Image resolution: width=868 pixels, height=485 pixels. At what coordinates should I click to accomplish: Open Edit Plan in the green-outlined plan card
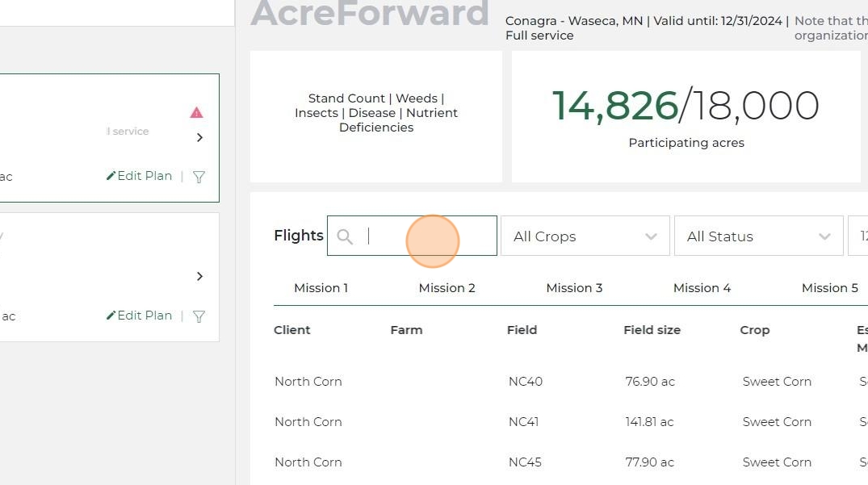(x=140, y=176)
